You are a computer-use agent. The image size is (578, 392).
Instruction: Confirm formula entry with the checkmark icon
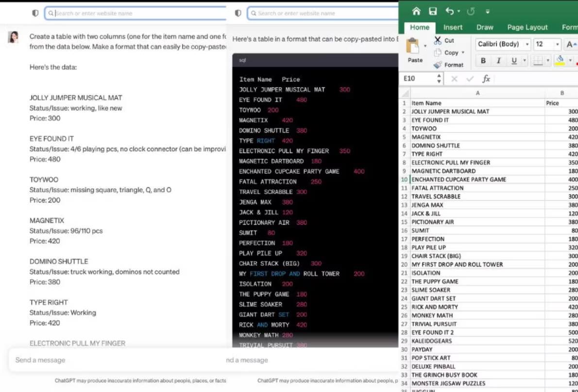[x=470, y=79]
